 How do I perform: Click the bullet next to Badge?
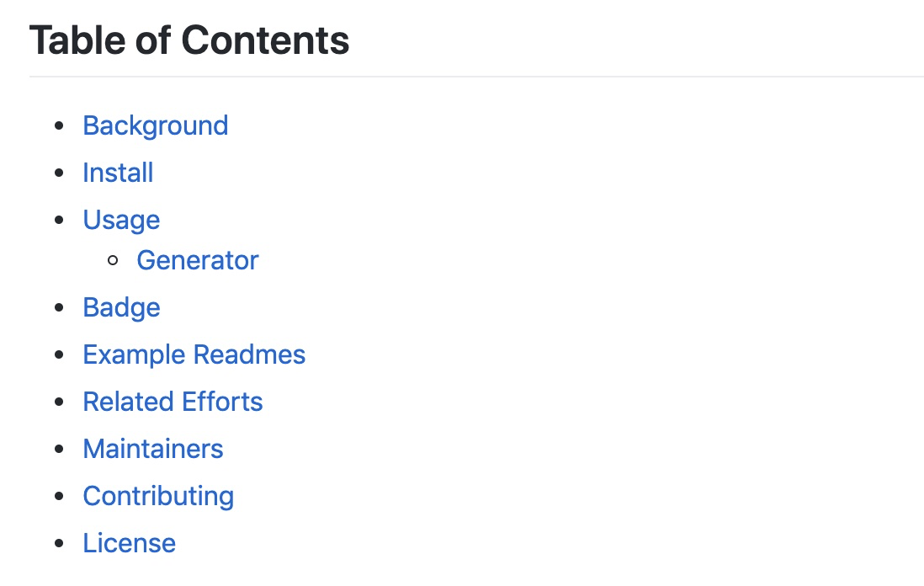point(58,308)
